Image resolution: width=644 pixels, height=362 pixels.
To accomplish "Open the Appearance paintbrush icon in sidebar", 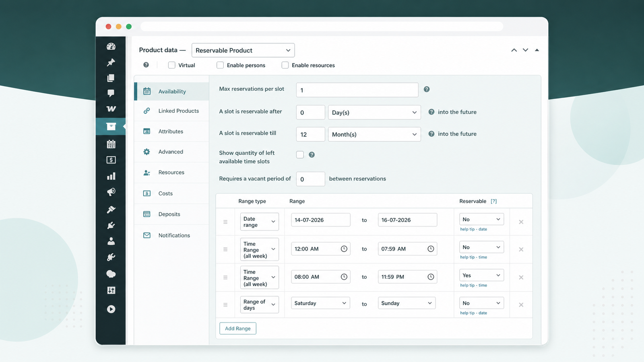I will click(x=111, y=209).
